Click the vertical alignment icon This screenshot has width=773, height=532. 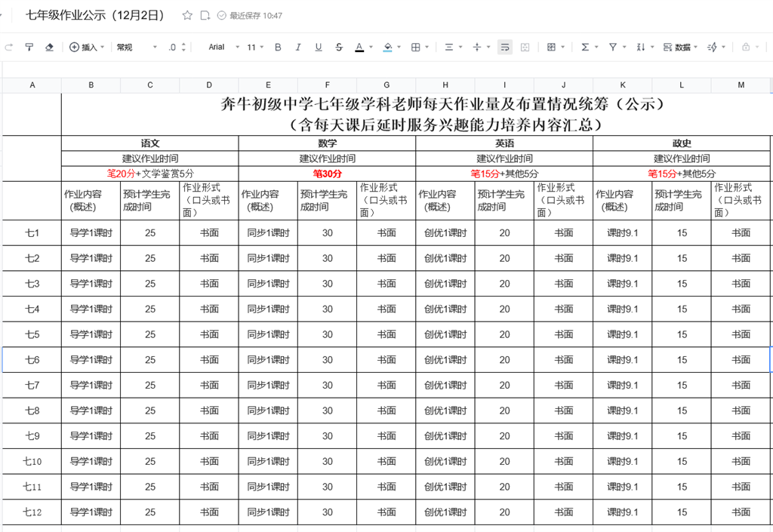coord(477,48)
